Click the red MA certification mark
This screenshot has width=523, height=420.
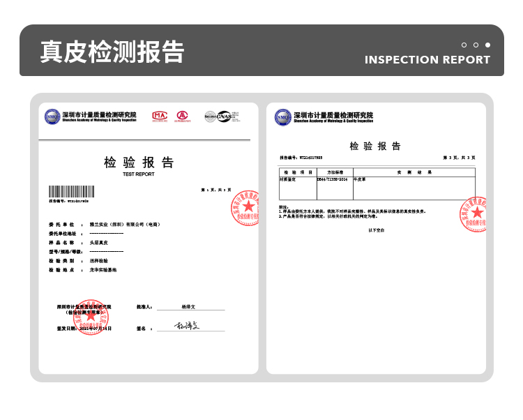coord(160,116)
